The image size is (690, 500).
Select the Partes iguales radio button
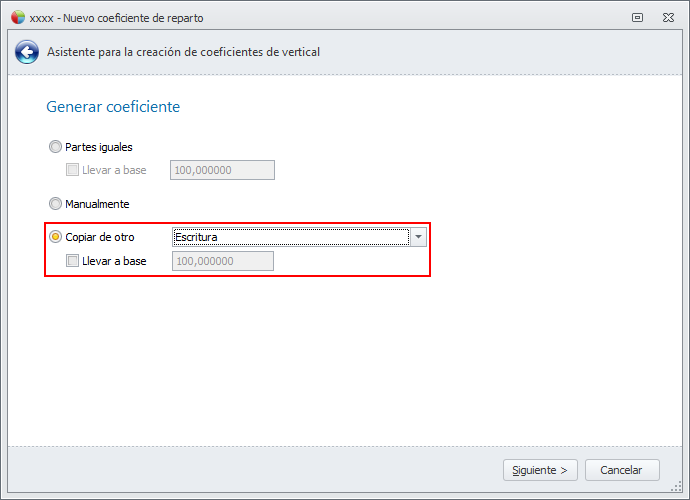[55, 147]
